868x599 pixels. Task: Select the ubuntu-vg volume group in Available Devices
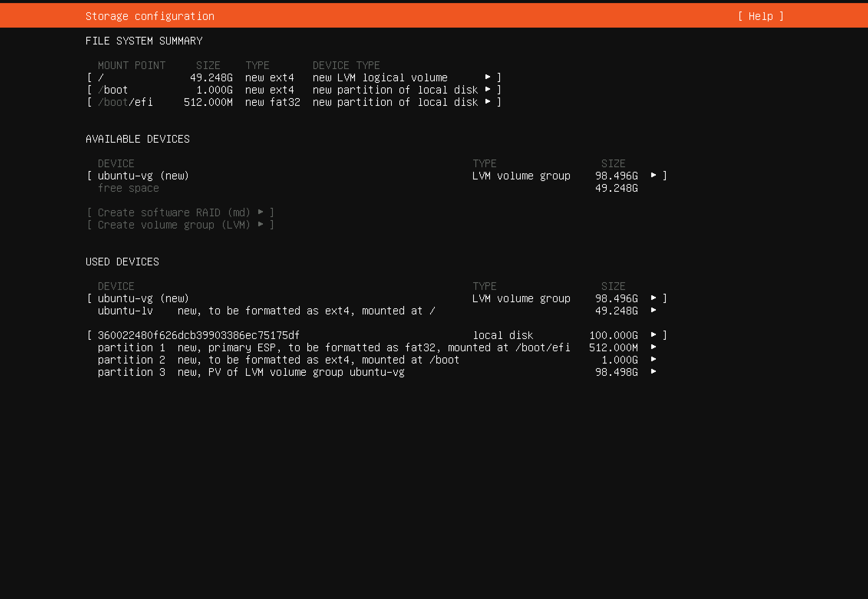pos(143,175)
